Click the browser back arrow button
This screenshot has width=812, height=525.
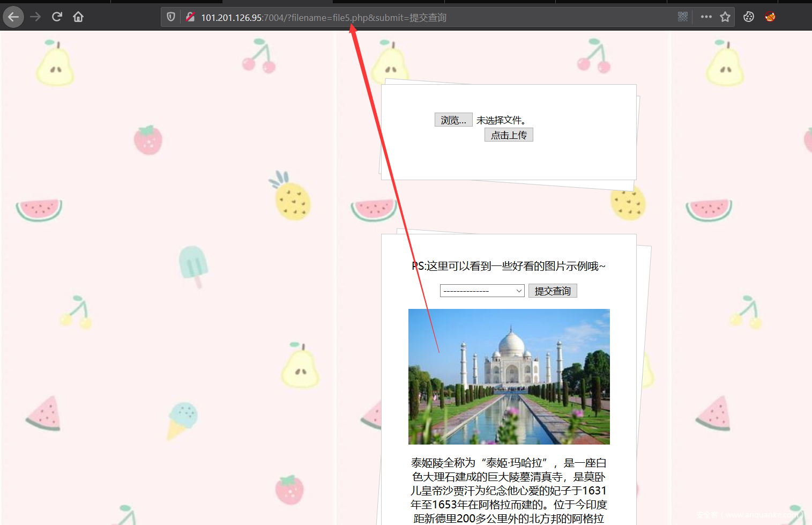(13, 17)
